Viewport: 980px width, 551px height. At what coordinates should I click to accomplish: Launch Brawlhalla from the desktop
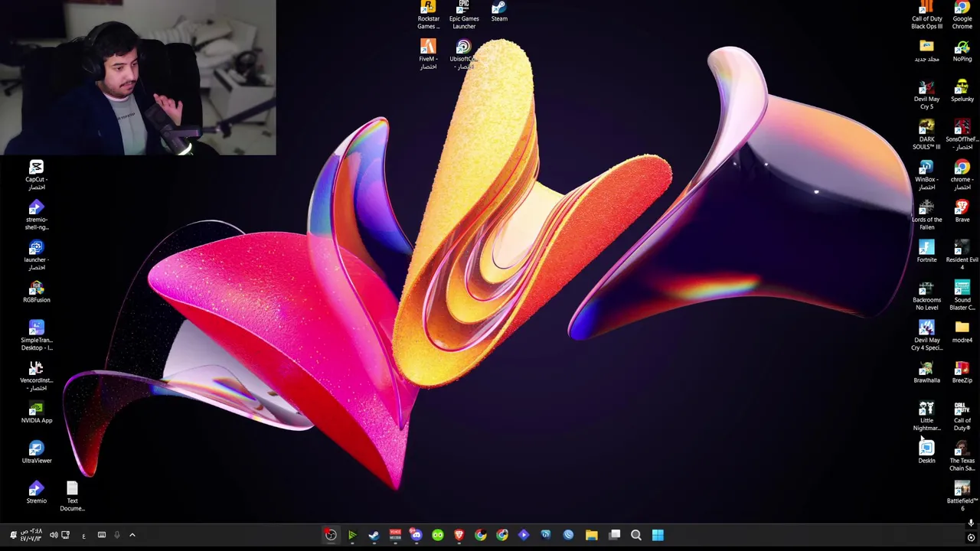pyautogui.click(x=926, y=373)
